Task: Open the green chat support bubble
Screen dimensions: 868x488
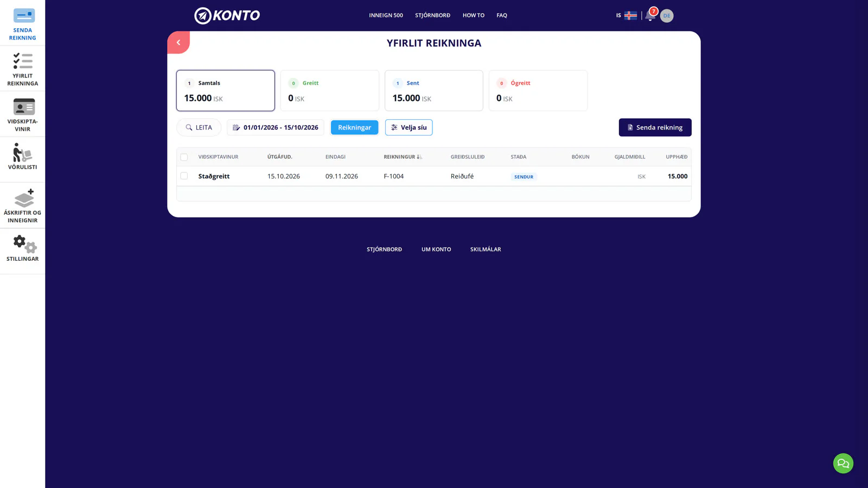Action: [x=843, y=464]
